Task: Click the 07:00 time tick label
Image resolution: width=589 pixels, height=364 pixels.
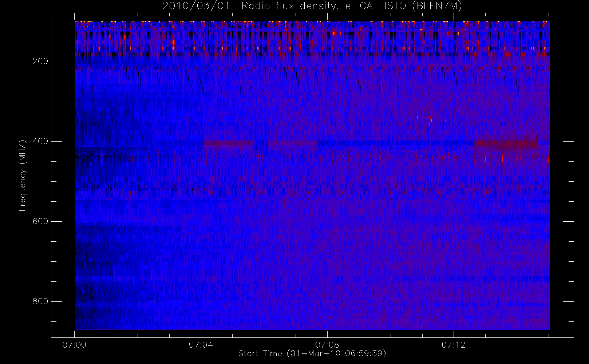Action: coord(74,345)
